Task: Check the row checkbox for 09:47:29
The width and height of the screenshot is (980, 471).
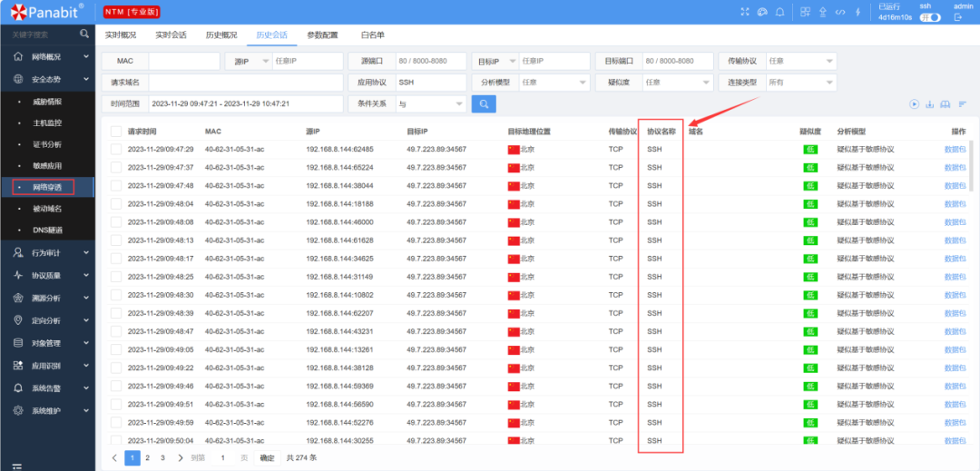Action: [115, 150]
